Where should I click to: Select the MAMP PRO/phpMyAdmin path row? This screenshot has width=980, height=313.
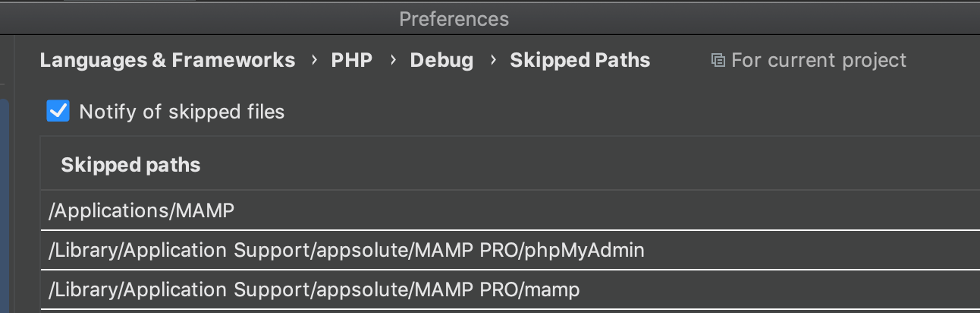(x=510, y=249)
